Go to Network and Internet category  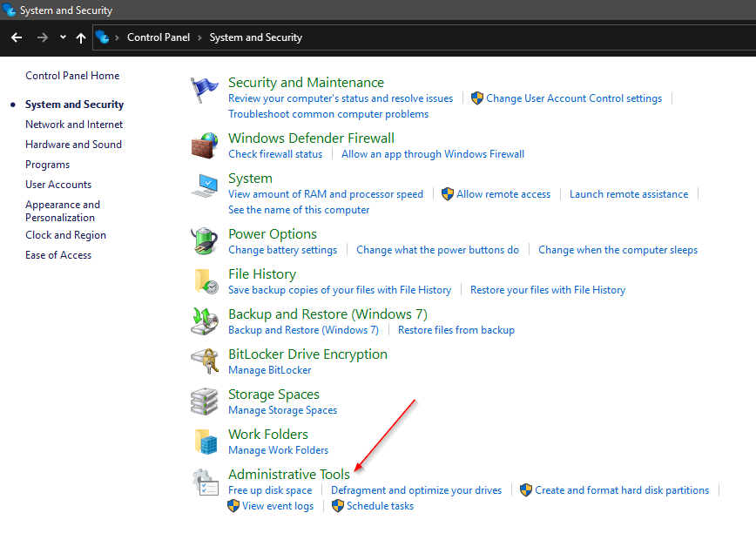click(74, 125)
